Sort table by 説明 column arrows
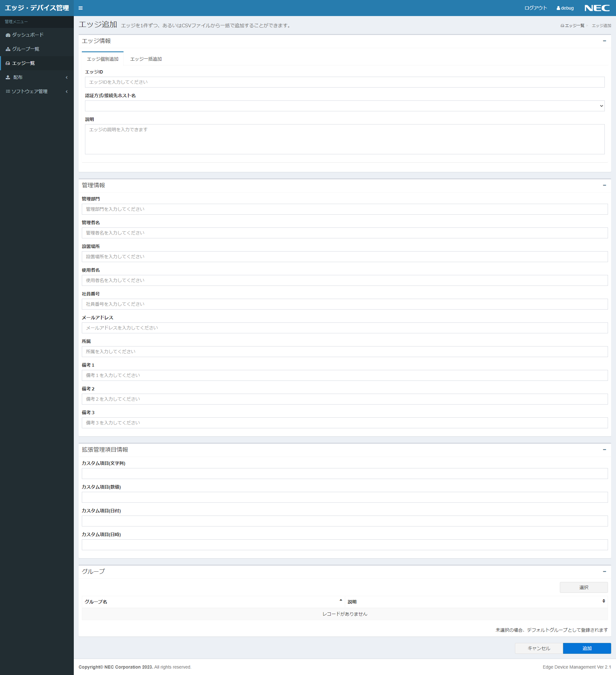Image resolution: width=616 pixels, height=675 pixels. (603, 601)
